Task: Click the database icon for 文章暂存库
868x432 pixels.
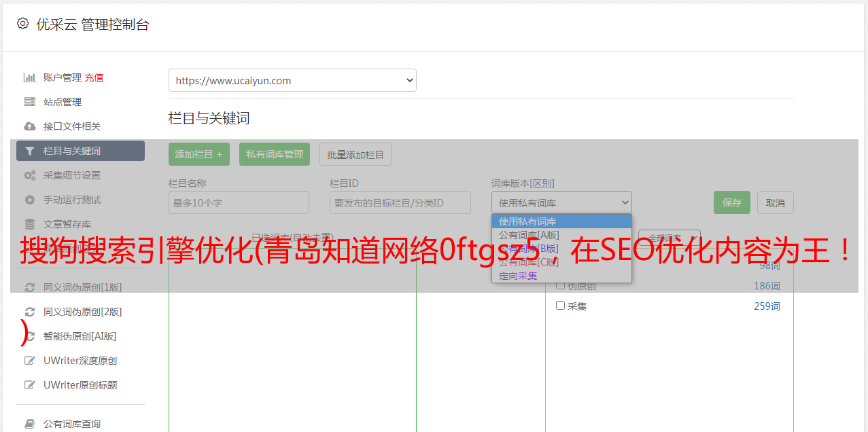Action: pos(30,224)
